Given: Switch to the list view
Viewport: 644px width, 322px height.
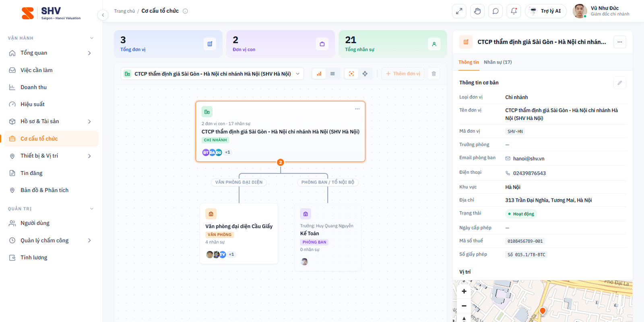Looking at the screenshot, I should [x=332, y=74].
